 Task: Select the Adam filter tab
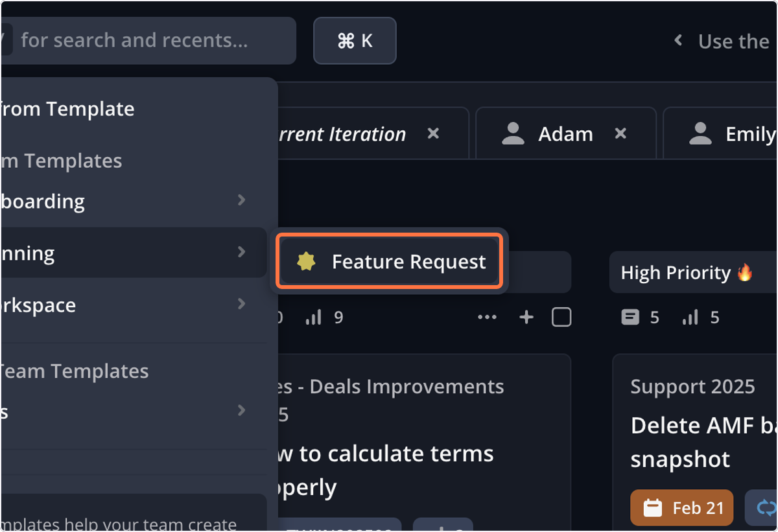566,133
